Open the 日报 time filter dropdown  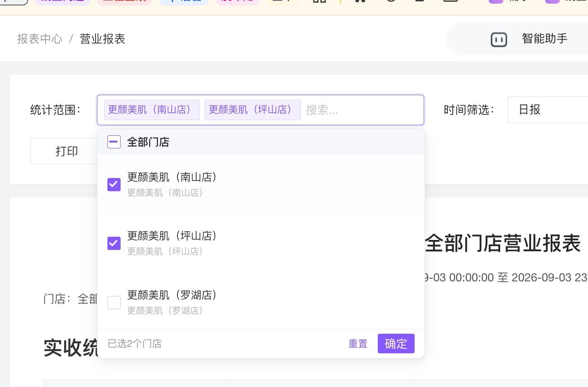point(547,110)
